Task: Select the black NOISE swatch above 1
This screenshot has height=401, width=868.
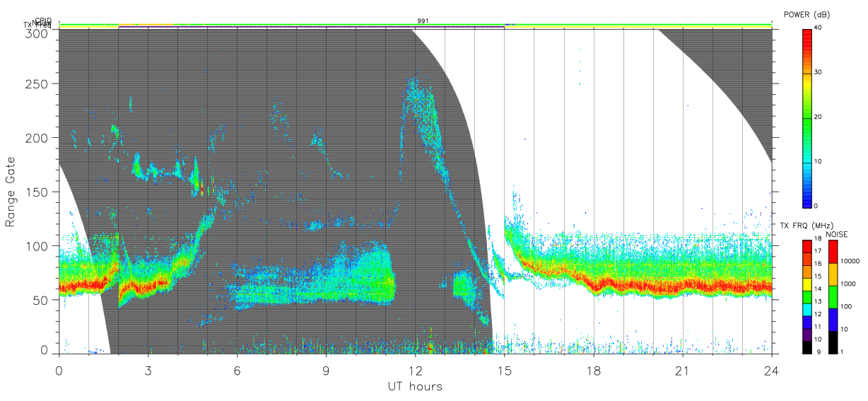Action: pyautogui.click(x=833, y=342)
